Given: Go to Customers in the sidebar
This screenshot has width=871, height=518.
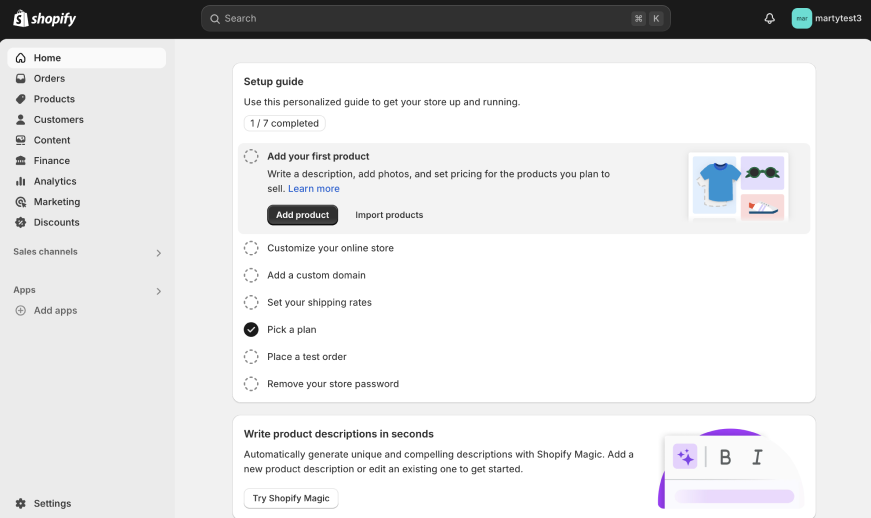Looking at the screenshot, I should [58, 120].
